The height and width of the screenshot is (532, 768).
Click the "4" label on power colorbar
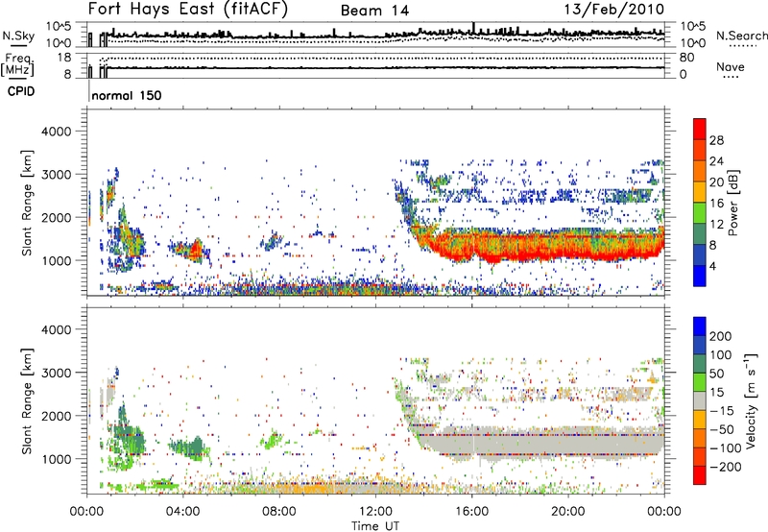tap(712, 266)
